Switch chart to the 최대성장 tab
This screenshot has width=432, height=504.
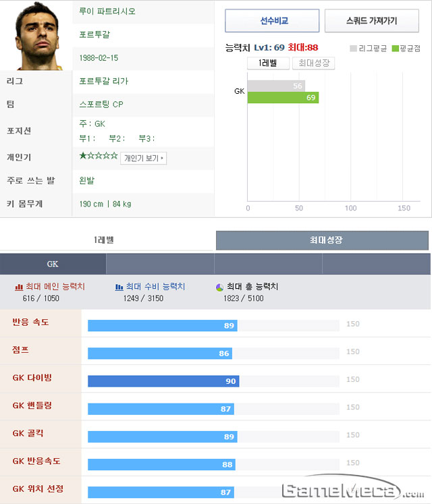pyautogui.click(x=314, y=63)
